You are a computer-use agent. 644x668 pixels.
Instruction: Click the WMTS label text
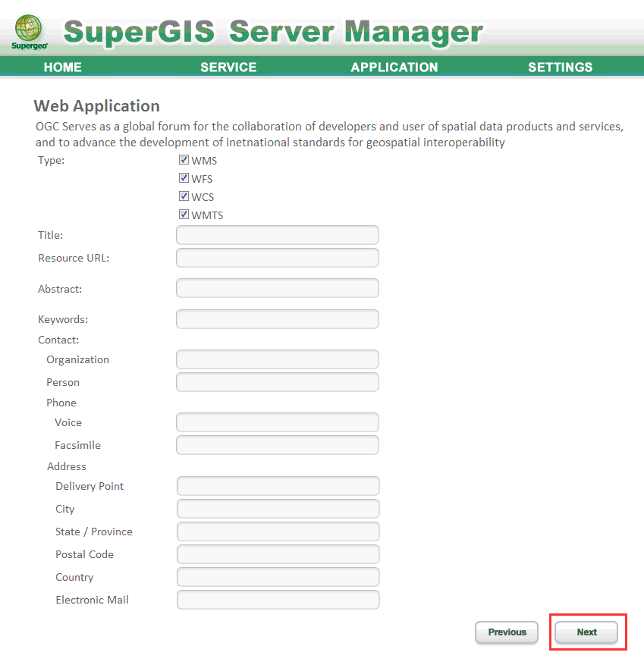click(207, 215)
